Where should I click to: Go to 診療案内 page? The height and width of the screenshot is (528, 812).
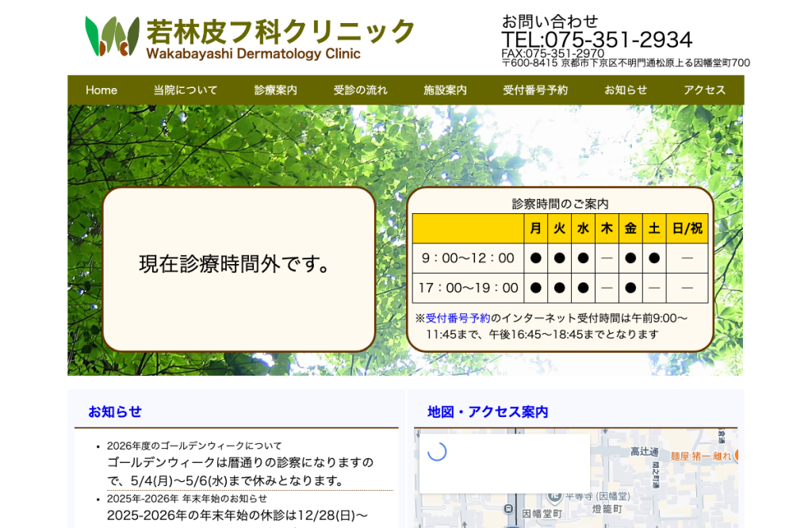275,90
